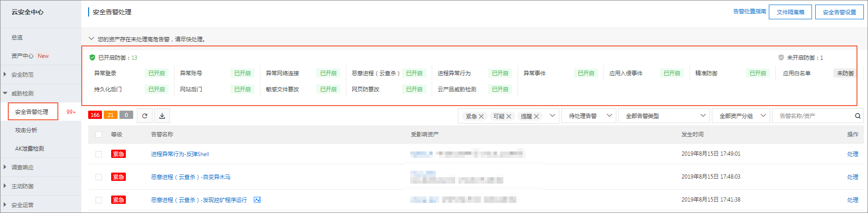Click the search magnifier icon

coord(857,116)
